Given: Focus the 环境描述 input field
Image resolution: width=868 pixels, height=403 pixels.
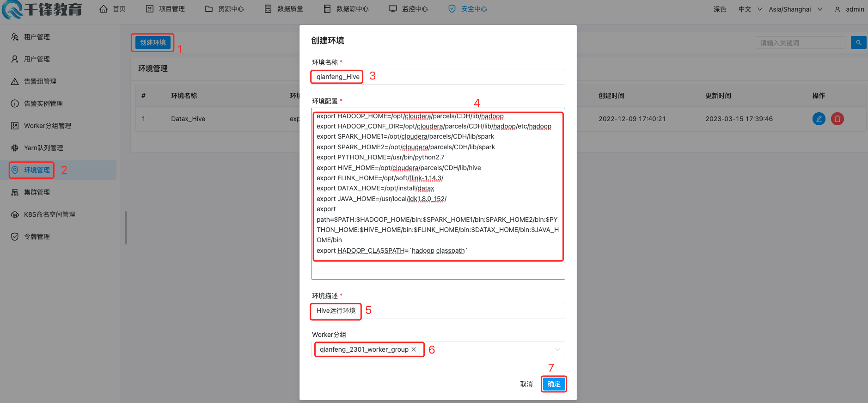Looking at the screenshot, I should click(438, 311).
